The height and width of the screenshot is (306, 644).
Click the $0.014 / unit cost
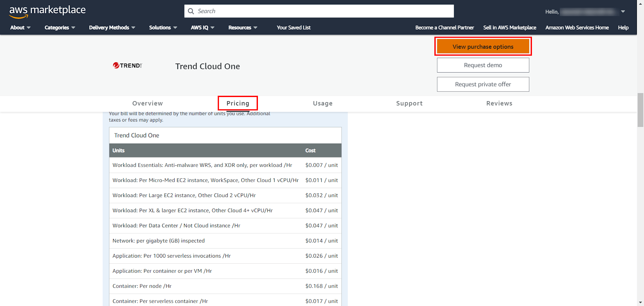tap(322, 241)
